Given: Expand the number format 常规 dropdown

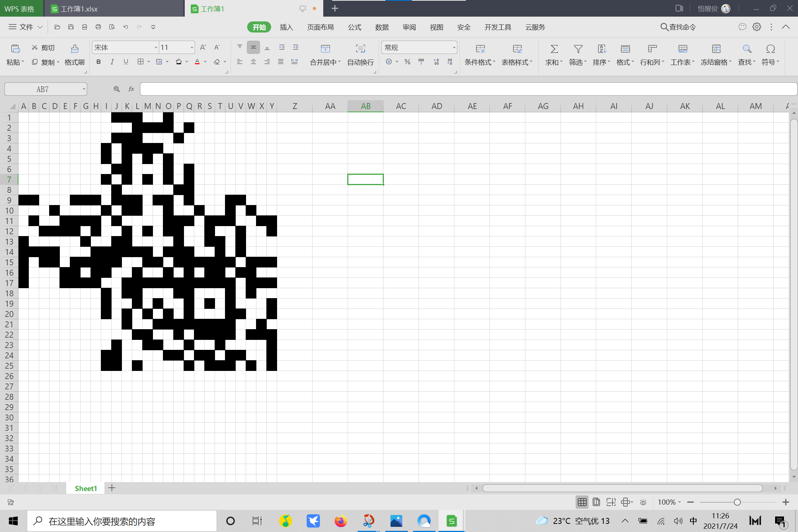Looking at the screenshot, I should pos(454,48).
